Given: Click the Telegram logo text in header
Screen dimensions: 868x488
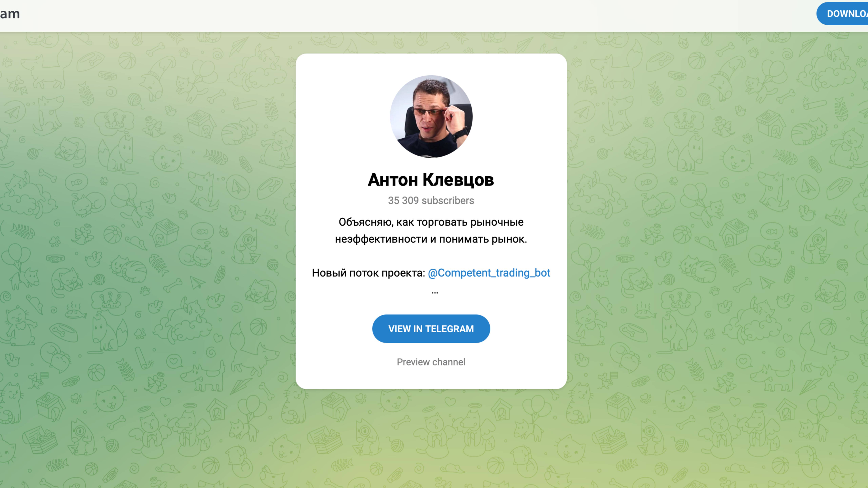Looking at the screenshot, I should 10,14.
